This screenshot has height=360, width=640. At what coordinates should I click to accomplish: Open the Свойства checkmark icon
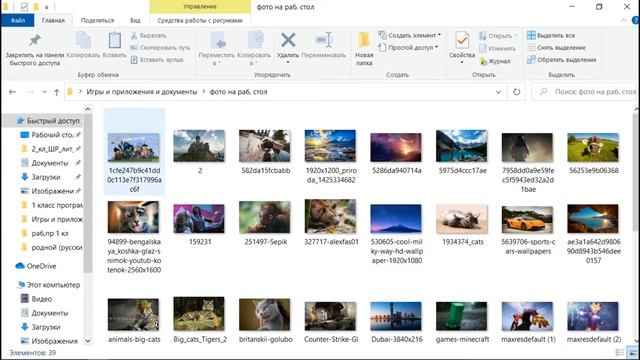click(462, 40)
